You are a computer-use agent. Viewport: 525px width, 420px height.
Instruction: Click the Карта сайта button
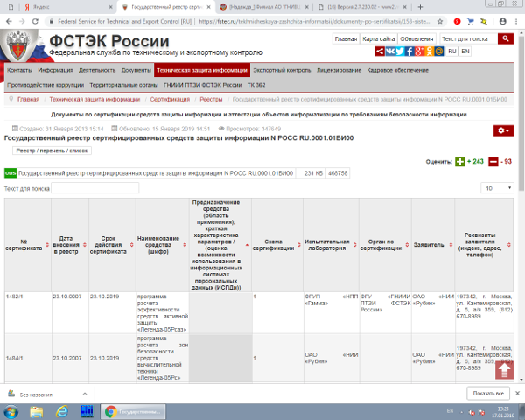pos(379,38)
